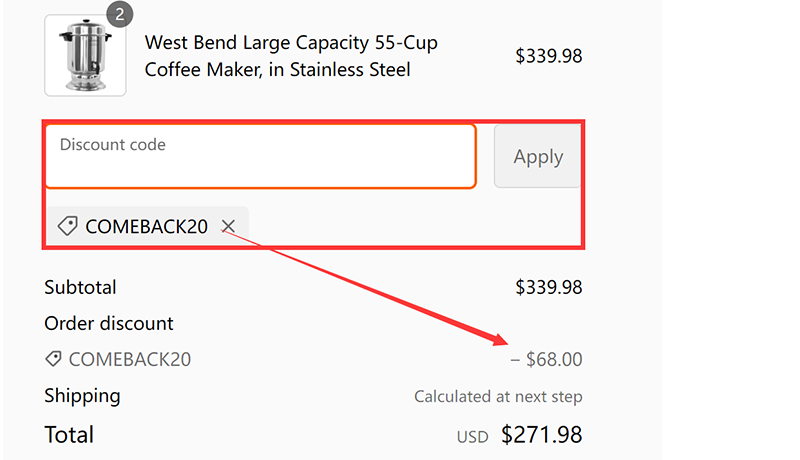This screenshot has height=460, width=800.
Task: Click the Subtotal amount $339.98
Action: 548,287
